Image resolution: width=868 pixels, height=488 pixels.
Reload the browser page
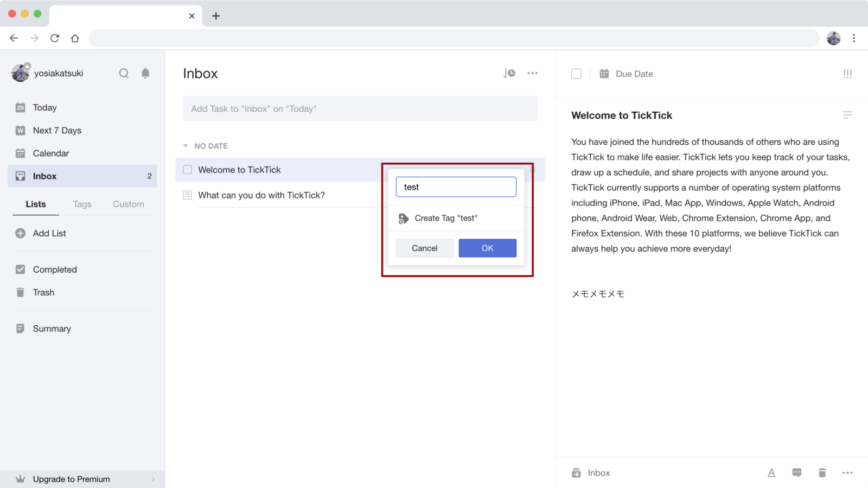click(x=55, y=38)
